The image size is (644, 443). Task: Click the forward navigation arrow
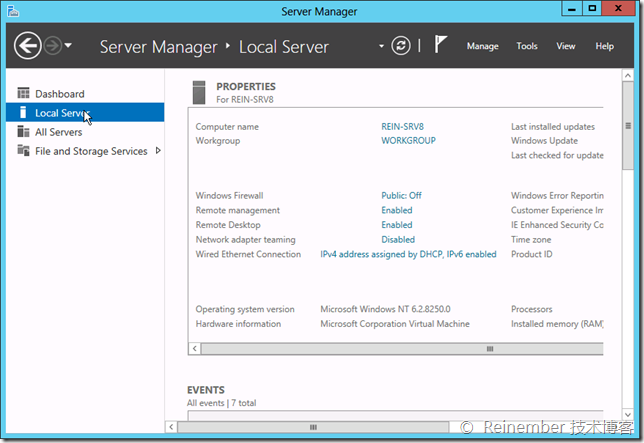[x=52, y=46]
